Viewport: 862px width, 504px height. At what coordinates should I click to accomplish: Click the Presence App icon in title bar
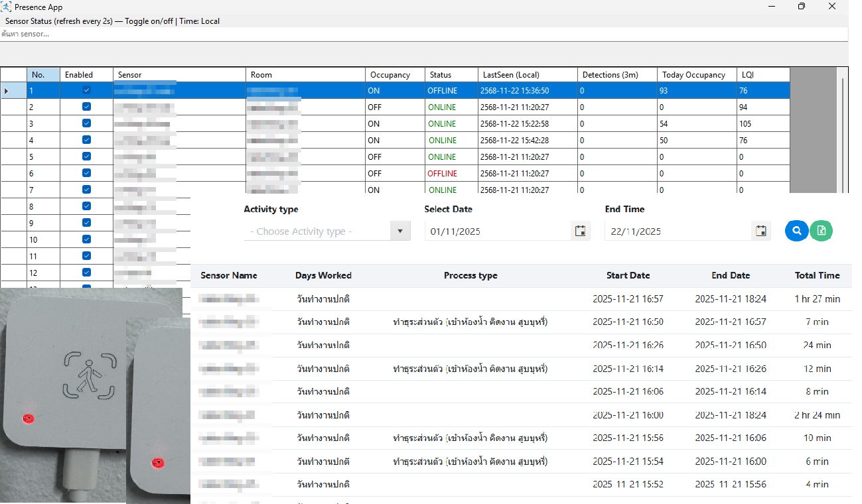click(x=7, y=7)
